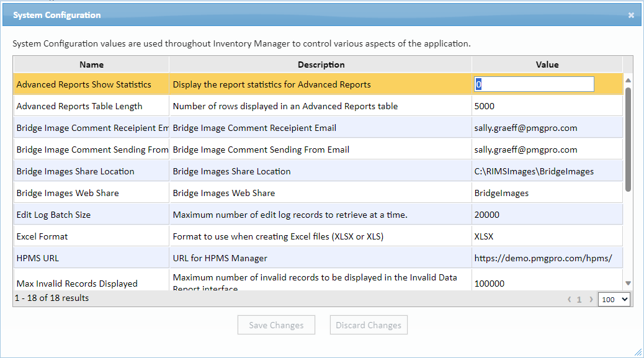This screenshot has width=644, height=358.
Task: Go to the next results page arrow
Action: click(591, 299)
